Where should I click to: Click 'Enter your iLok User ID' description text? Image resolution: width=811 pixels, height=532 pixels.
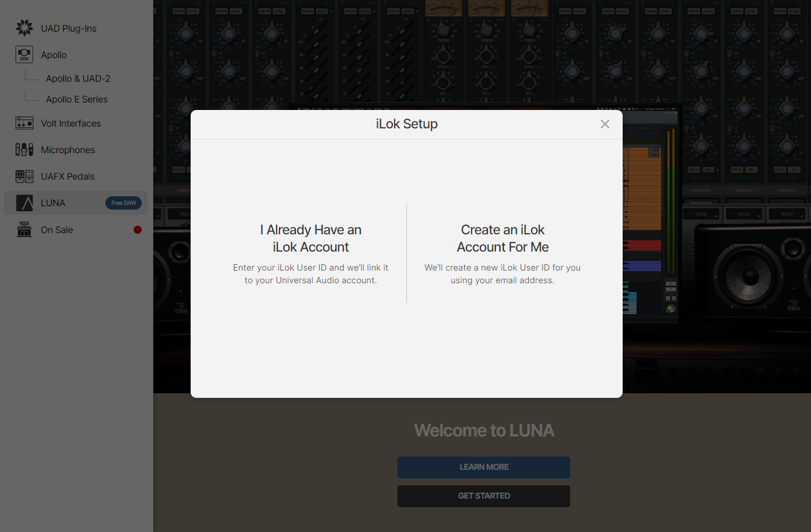[310, 274]
